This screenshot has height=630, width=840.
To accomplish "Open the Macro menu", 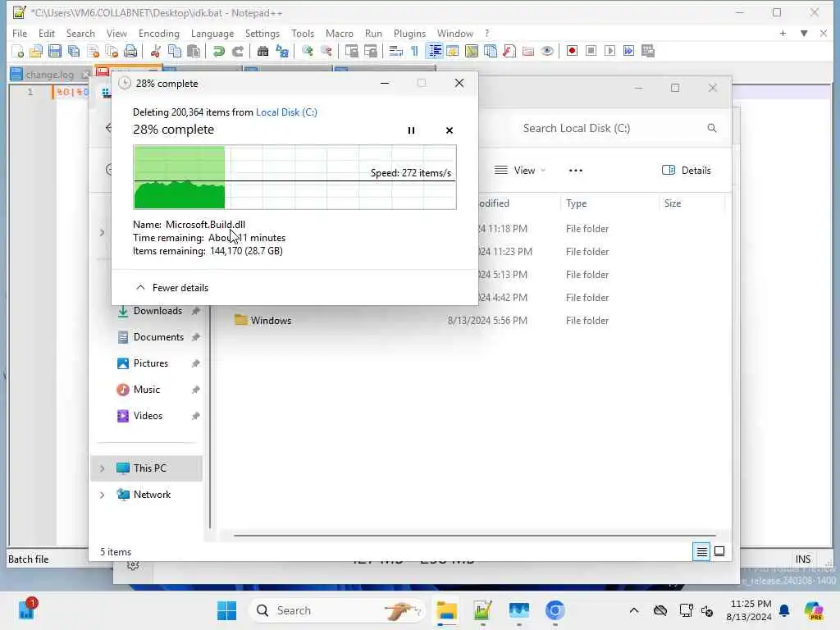I will 339,33.
